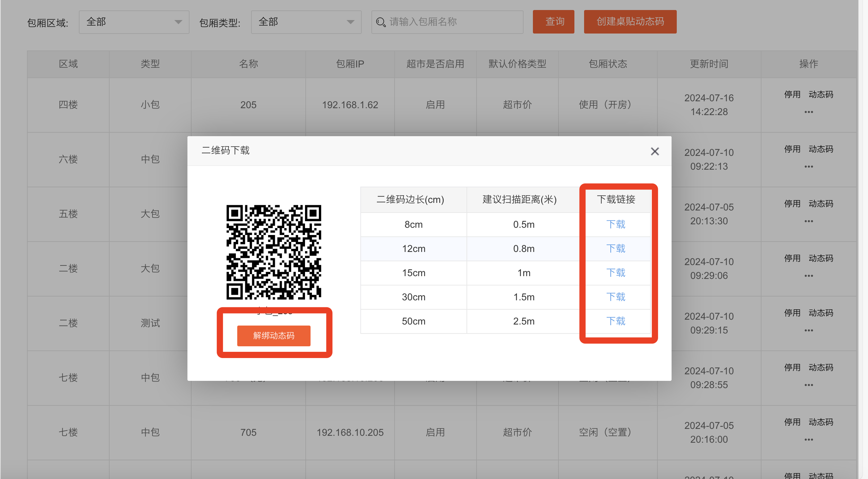Download the 8cm QR code
The height and width of the screenshot is (479, 868).
tap(616, 224)
